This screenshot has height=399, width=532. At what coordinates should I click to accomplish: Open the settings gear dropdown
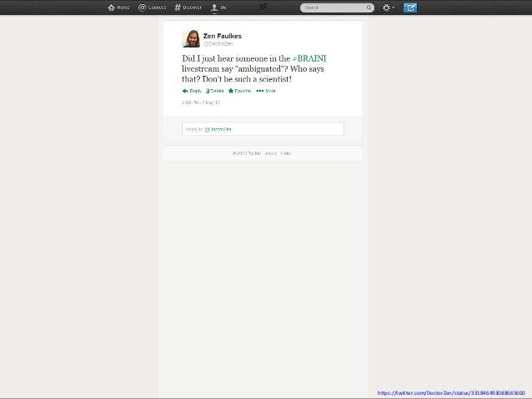tap(388, 7)
